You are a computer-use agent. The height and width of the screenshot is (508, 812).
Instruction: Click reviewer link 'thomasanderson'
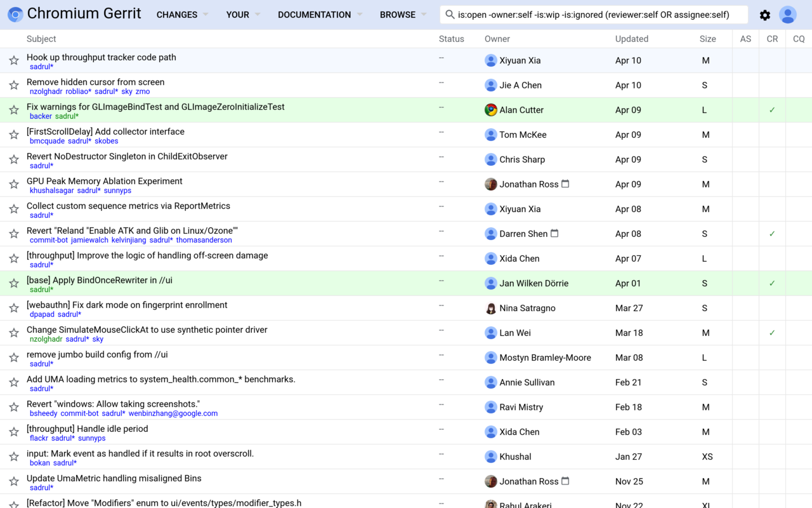(204, 240)
